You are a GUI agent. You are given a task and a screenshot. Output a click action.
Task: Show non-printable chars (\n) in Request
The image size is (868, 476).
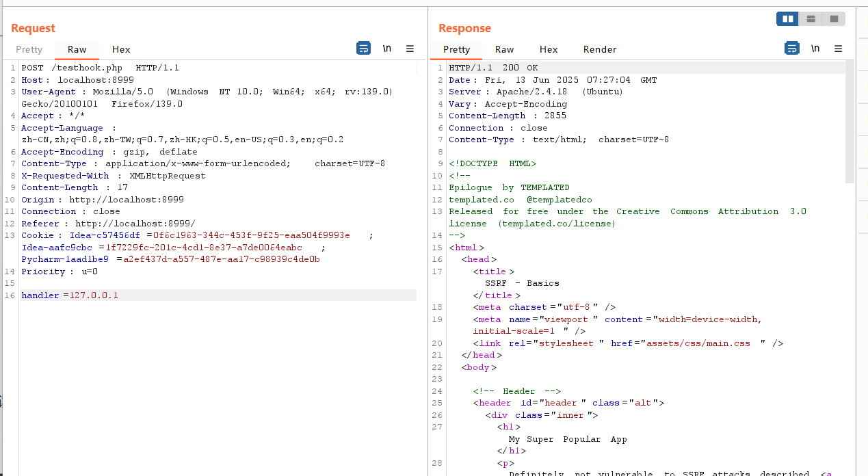[387, 49]
